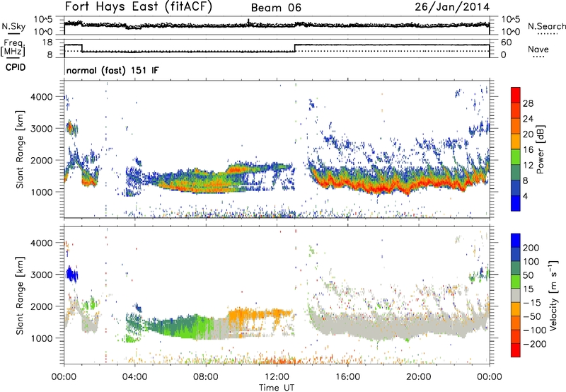Click the '-100' tick on Velocity colorbar
Image resolution: width=566 pixels, height=392 pixels.
(535, 330)
